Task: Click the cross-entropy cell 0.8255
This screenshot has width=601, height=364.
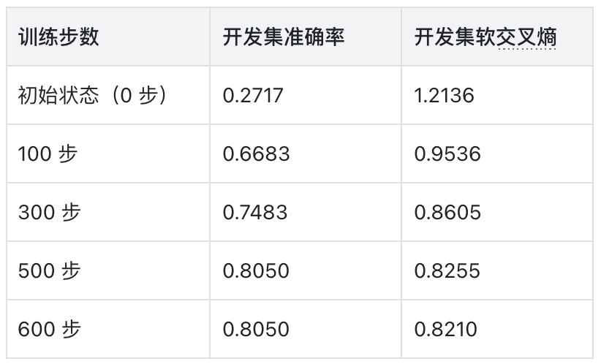Action: pos(447,271)
